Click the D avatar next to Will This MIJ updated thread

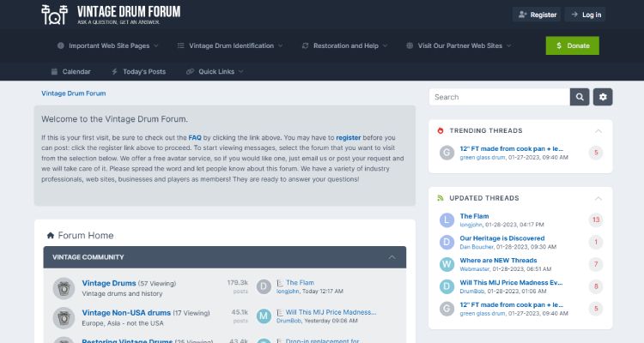point(447,286)
